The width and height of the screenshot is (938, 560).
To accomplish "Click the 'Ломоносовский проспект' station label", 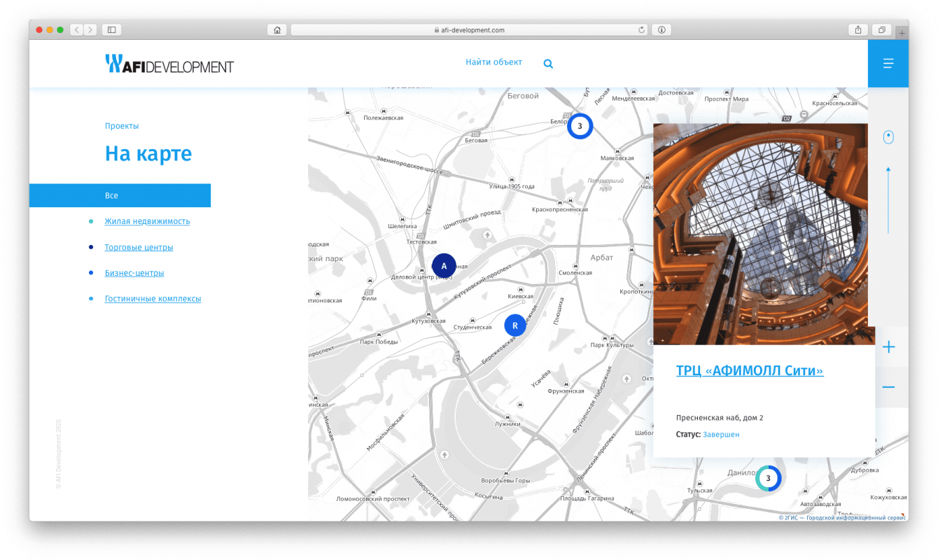I will point(373,499).
